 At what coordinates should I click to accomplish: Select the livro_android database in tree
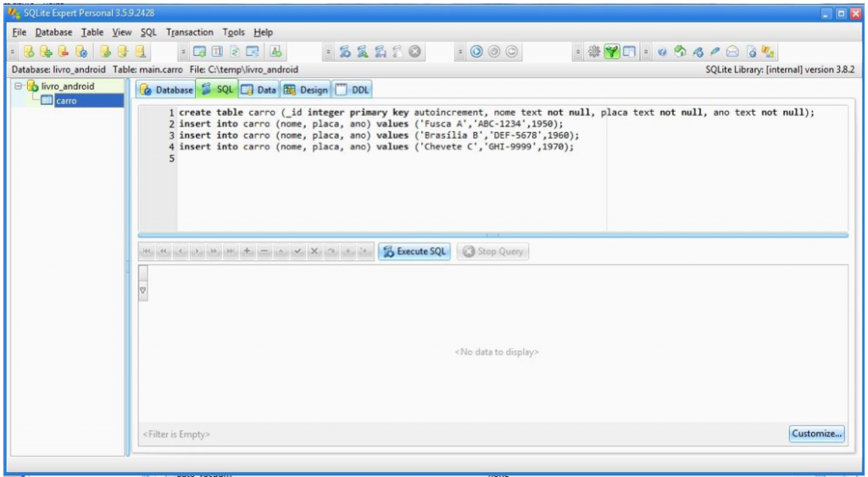68,86
